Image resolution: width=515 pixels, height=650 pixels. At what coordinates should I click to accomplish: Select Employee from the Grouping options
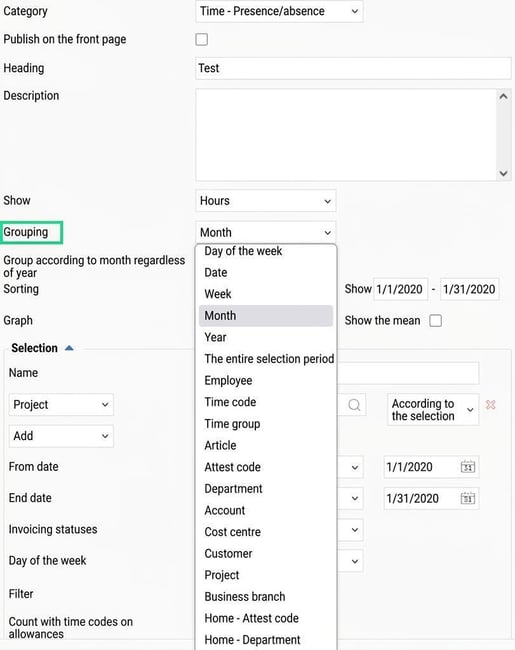(228, 381)
